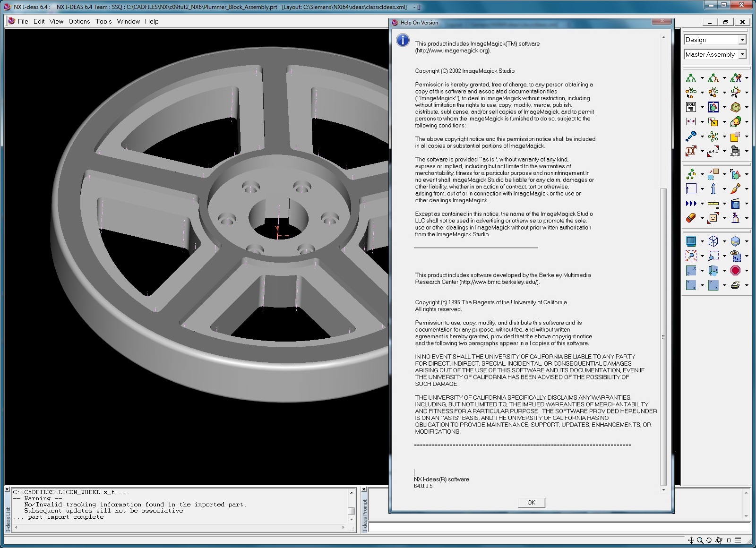This screenshot has width=756, height=548.
Task: Close the I-deas Prompt panel with X
Action: point(364,490)
